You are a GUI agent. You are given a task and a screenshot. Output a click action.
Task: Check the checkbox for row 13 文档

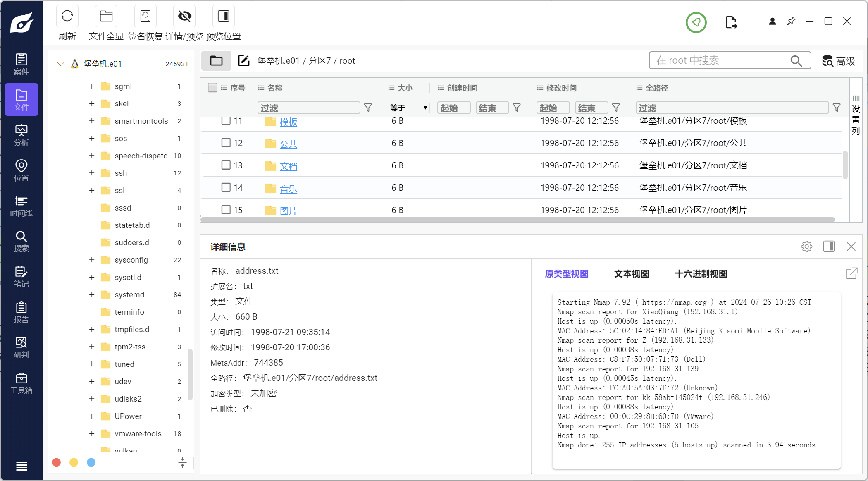click(x=226, y=165)
